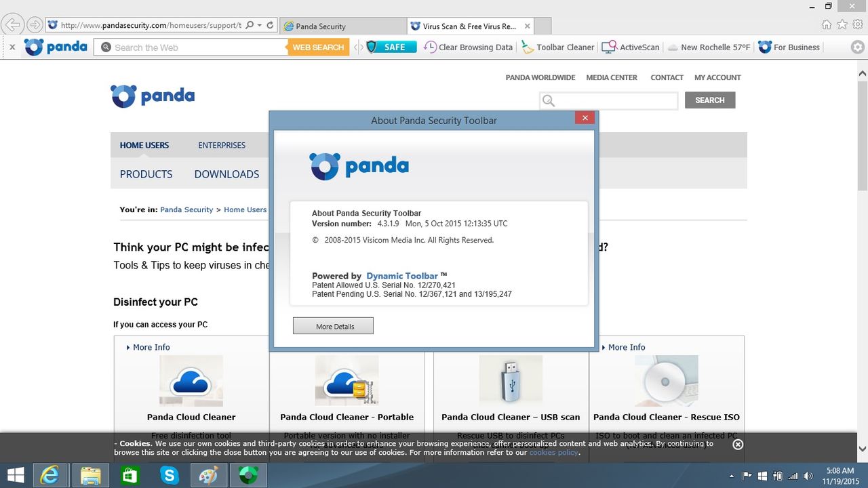Click the gray SEARCH button on the page

pos(710,100)
